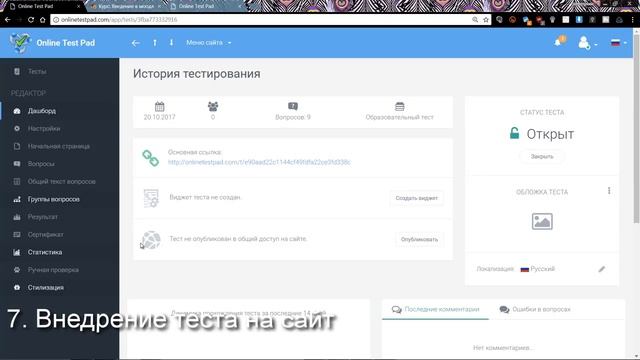Click the globe icon for publishing

(x=151, y=240)
